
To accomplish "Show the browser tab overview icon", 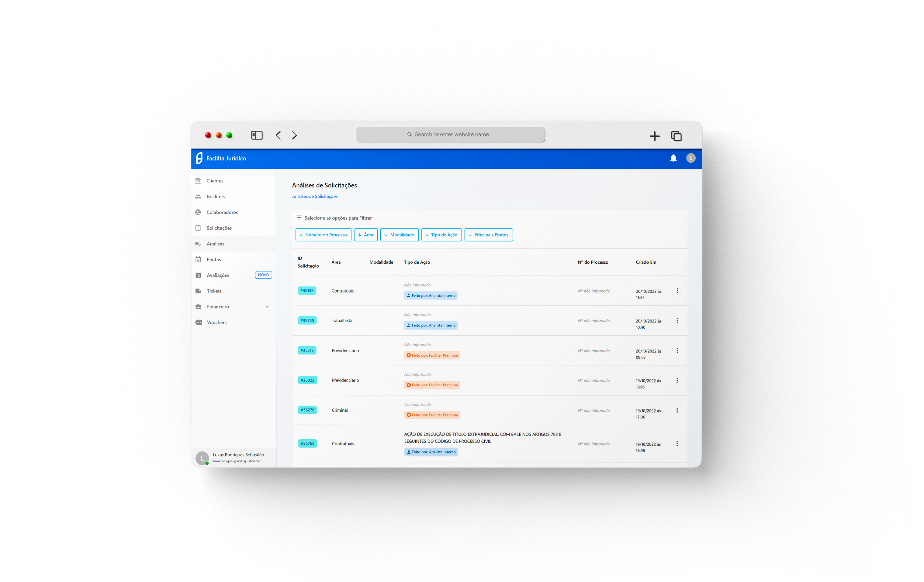I will (676, 136).
